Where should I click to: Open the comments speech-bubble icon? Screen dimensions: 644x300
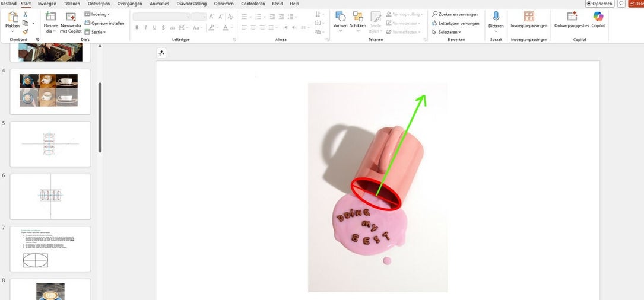pyautogui.click(x=622, y=4)
